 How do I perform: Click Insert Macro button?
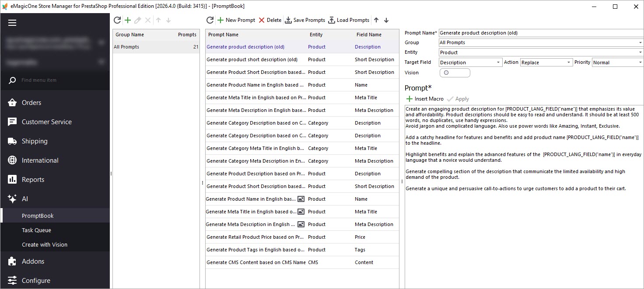(x=425, y=99)
